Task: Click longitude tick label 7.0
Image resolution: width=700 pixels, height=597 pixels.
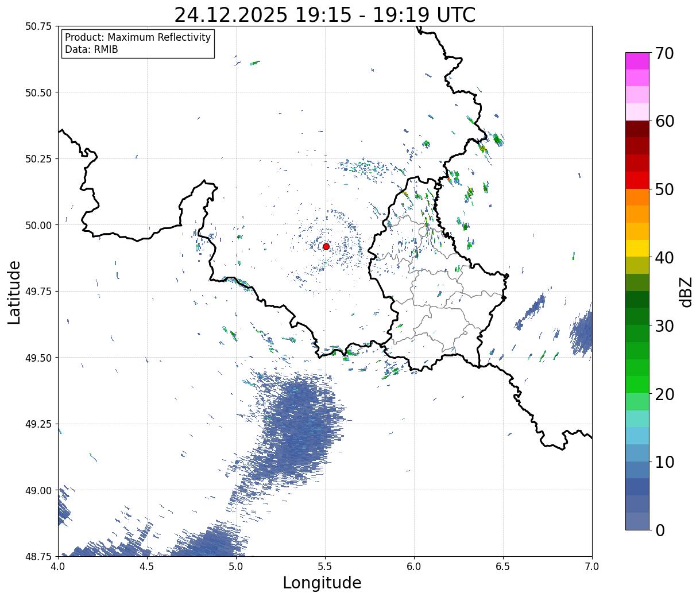Action: click(x=592, y=567)
